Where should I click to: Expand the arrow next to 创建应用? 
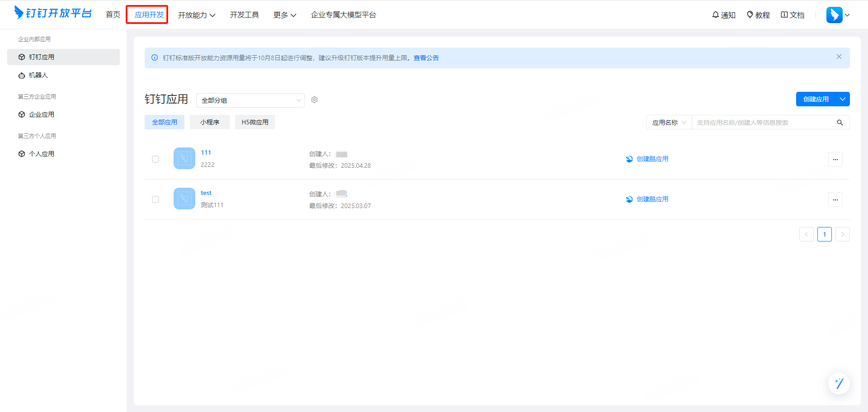pyautogui.click(x=843, y=99)
